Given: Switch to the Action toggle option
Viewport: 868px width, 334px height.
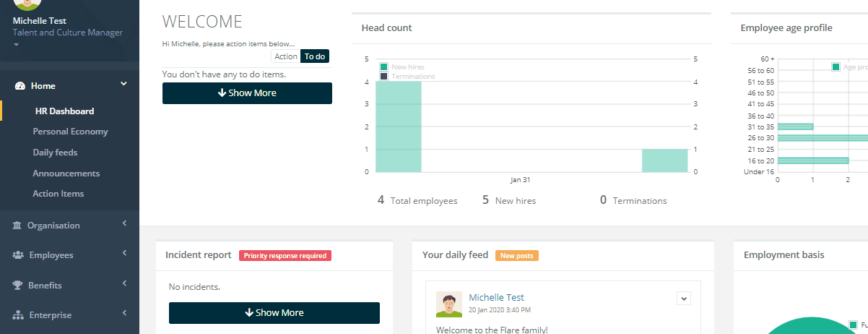Looking at the screenshot, I should tap(286, 56).
